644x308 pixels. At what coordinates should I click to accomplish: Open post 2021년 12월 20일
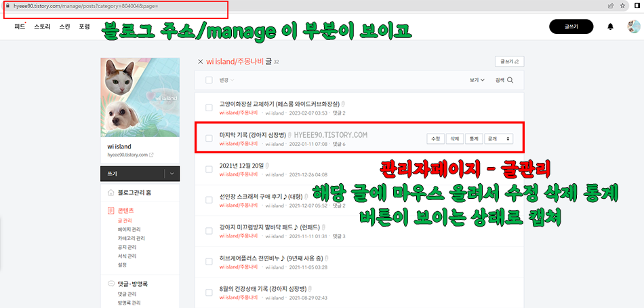point(241,166)
